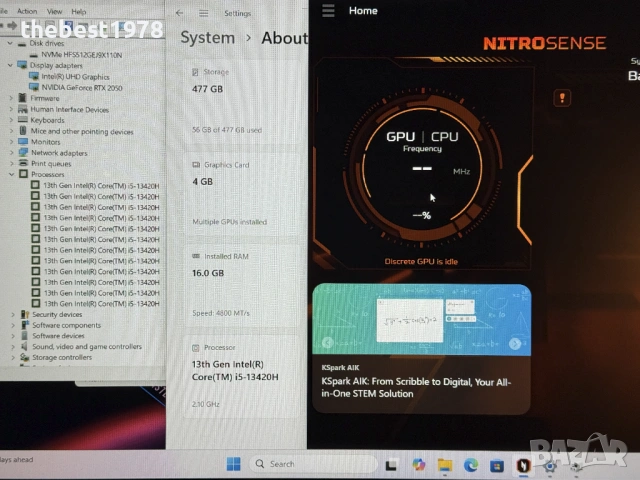This screenshot has width=640, height=480.
Task: Open Microsoft Edge from the taskbar
Action: (471, 465)
